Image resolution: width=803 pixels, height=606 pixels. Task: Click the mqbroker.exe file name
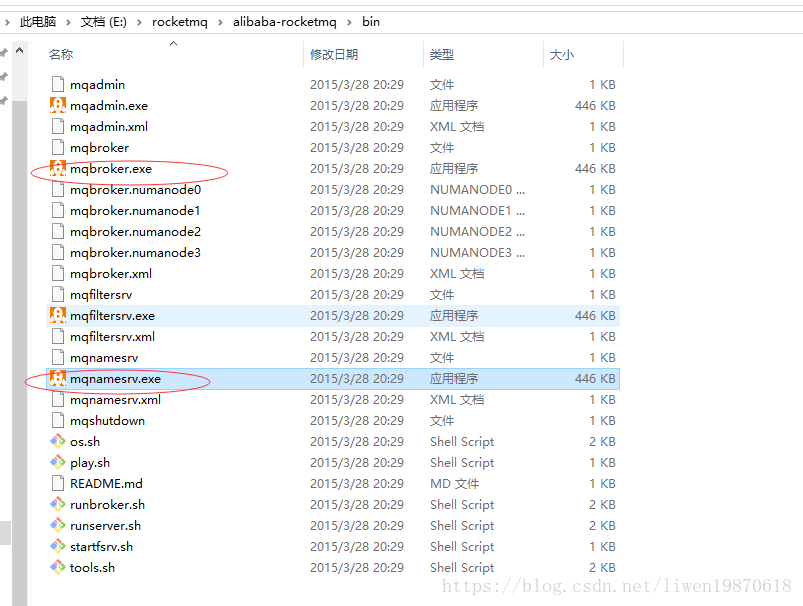point(111,169)
